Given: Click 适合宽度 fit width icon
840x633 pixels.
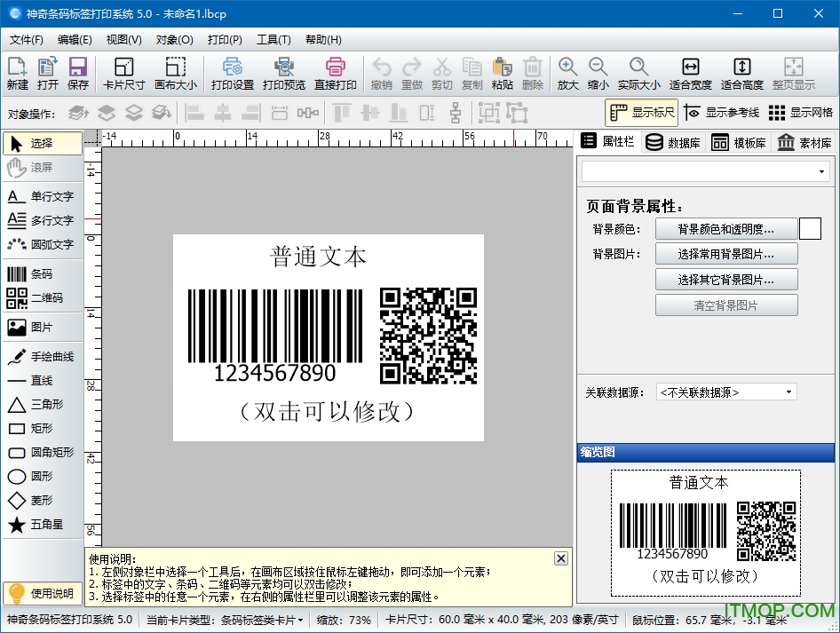Looking at the screenshot, I should tap(690, 74).
